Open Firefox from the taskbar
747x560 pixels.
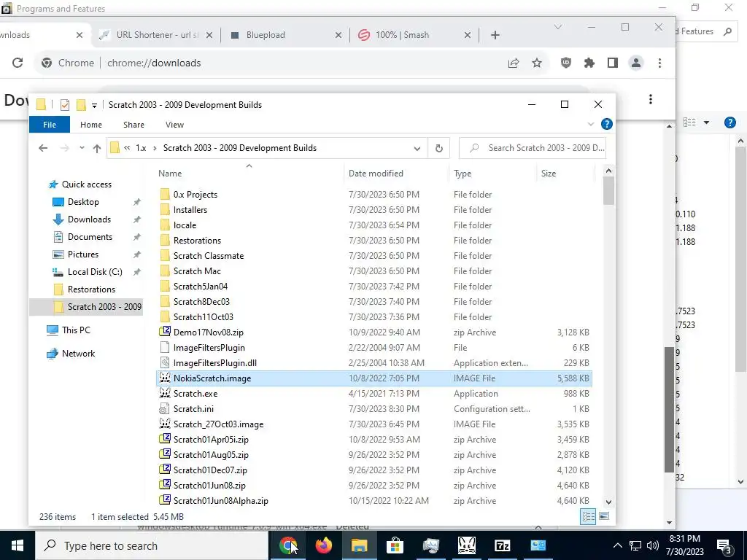[323, 545]
